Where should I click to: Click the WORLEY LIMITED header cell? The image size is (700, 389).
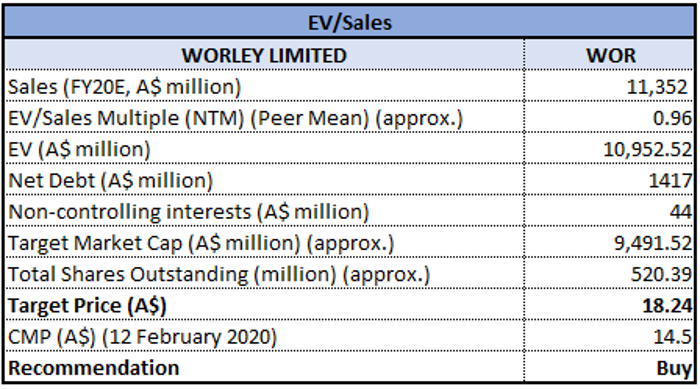pyautogui.click(x=264, y=55)
